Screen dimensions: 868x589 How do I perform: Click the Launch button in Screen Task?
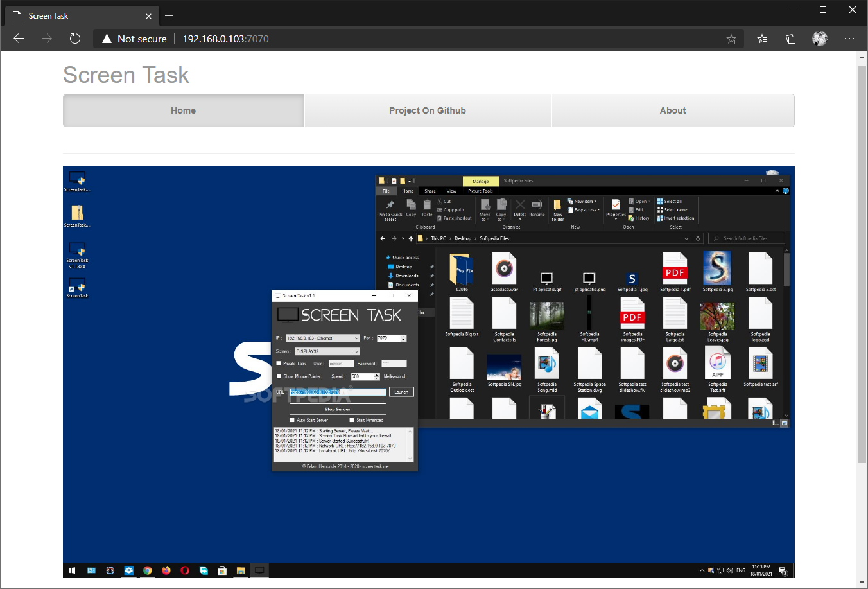401,392
